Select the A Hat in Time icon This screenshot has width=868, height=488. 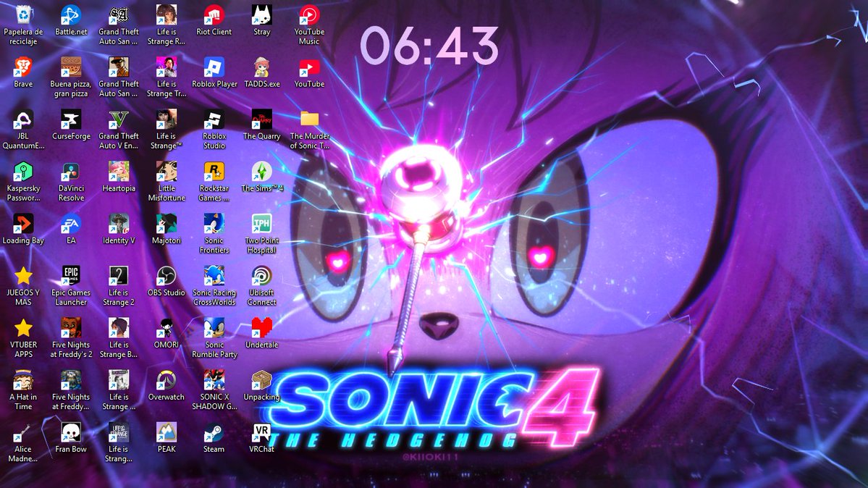tap(22, 381)
